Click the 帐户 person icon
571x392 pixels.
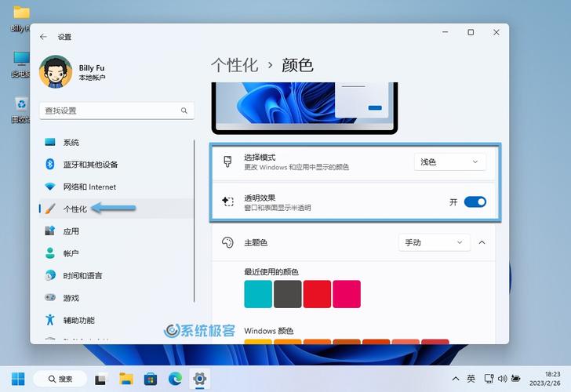50,253
